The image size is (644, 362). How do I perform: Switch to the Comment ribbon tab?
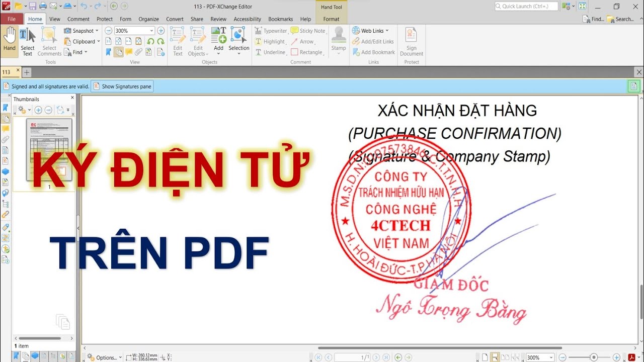(x=78, y=19)
